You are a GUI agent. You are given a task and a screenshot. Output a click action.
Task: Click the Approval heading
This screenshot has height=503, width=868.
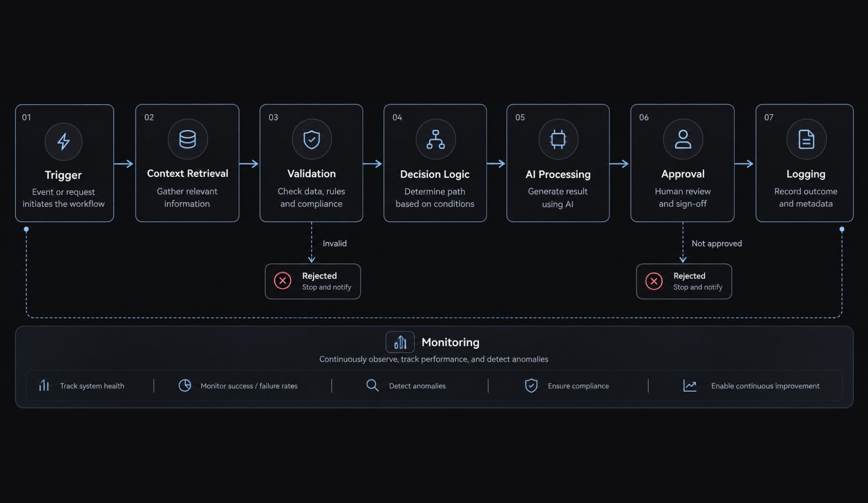(x=683, y=174)
